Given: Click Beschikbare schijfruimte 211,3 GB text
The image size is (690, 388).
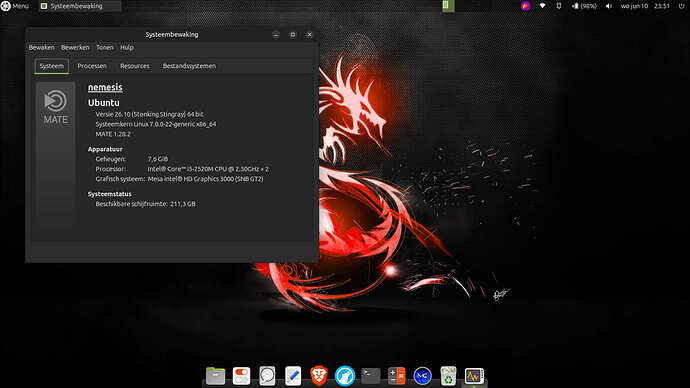Looking at the screenshot, I should [x=146, y=204].
